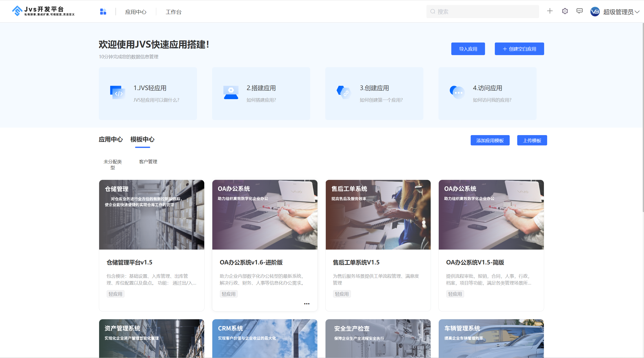
Task: Open the messages chat icon
Action: 580,11
